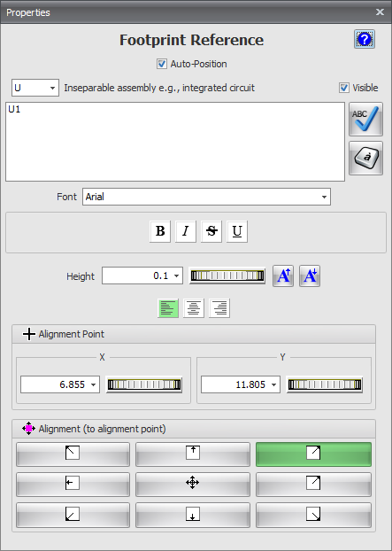Select left text justification
The image size is (392, 551).
coord(168,308)
